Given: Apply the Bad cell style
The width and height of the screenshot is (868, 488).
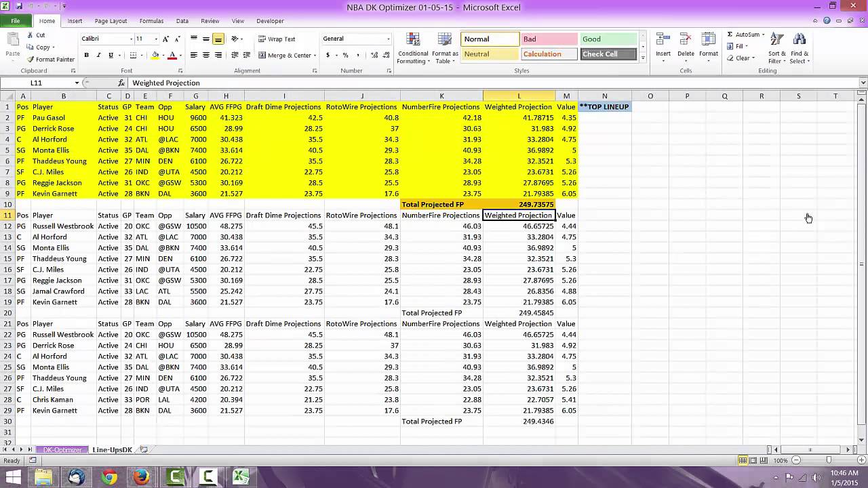Looking at the screenshot, I should [549, 39].
